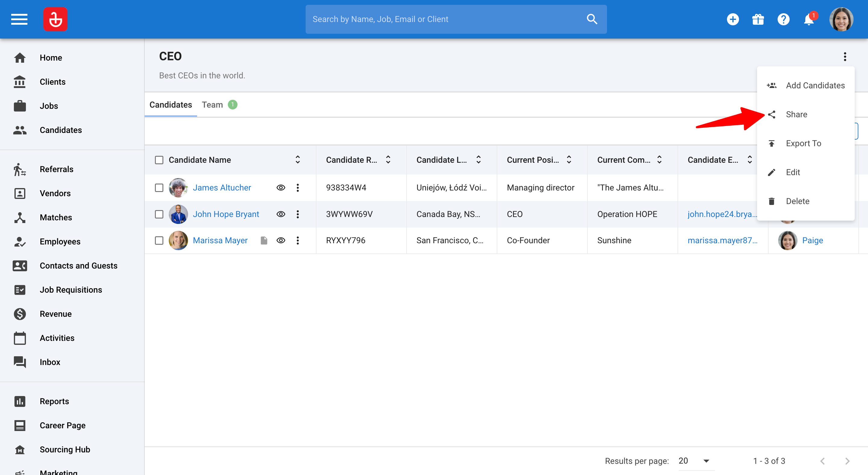Sort by the Candidate L... column
Screen dimensions: 868x475
[x=479, y=160]
